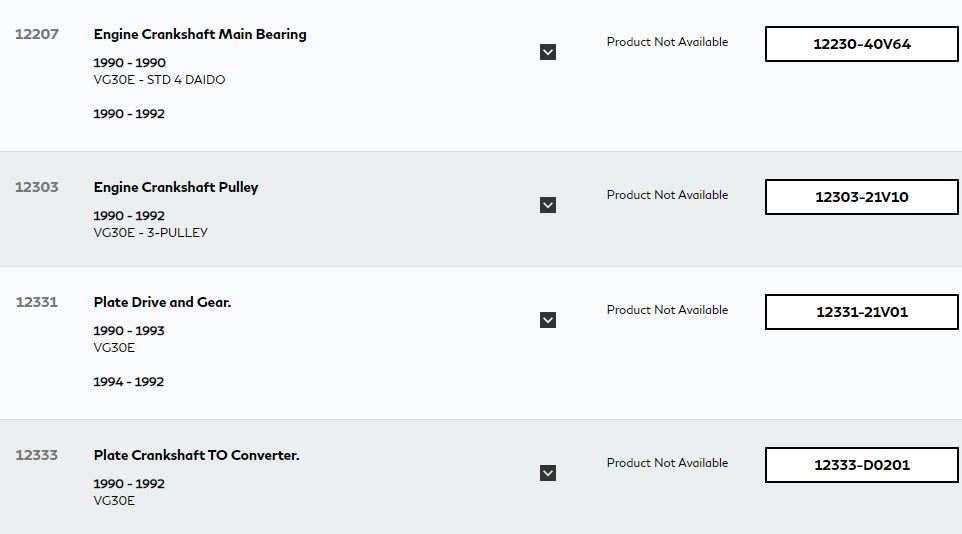The height and width of the screenshot is (534, 962).
Task: Click reference code 12333
Action: pos(37,455)
